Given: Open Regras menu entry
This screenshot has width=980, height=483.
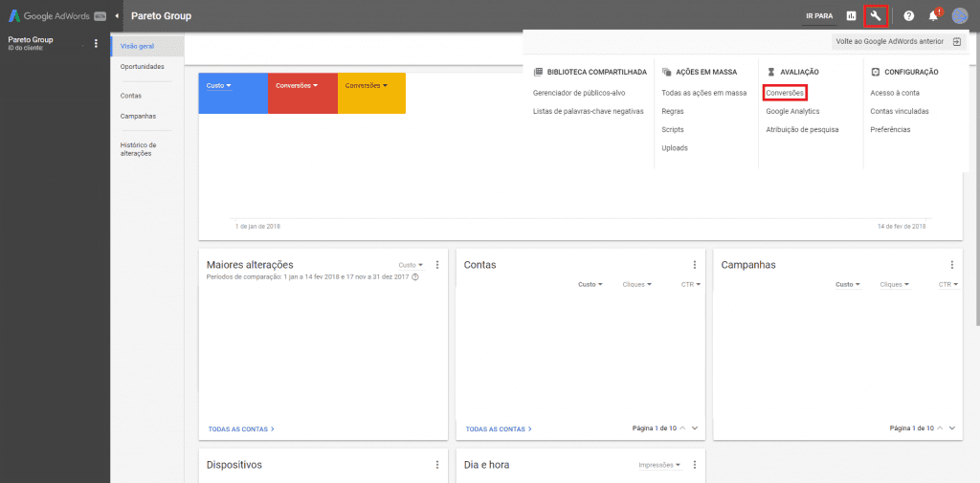Looking at the screenshot, I should (673, 111).
